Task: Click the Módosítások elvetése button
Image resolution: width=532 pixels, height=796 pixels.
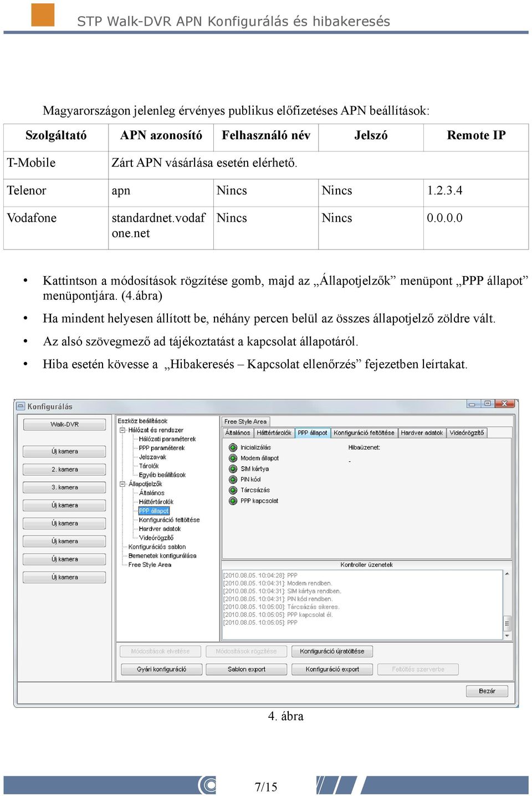Action: click(160, 651)
